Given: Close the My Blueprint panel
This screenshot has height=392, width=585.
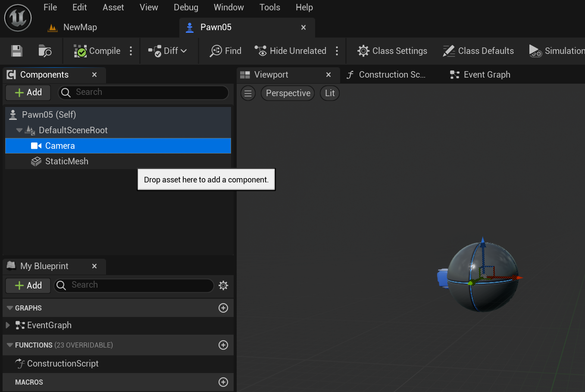Looking at the screenshot, I should pyautogui.click(x=94, y=266).
